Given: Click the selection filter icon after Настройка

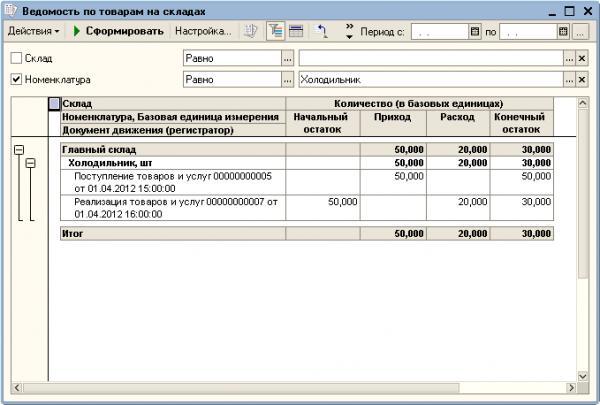Looking at the screenshot, I should coord(251,31).
